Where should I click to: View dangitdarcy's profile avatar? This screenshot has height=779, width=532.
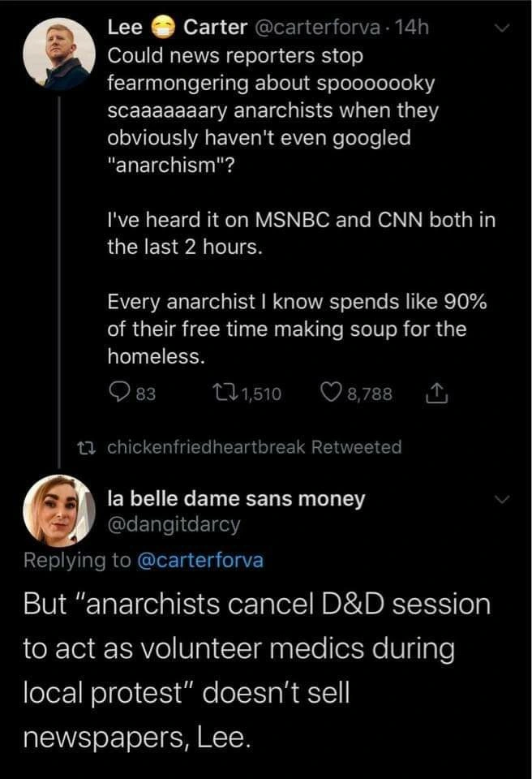59,510
